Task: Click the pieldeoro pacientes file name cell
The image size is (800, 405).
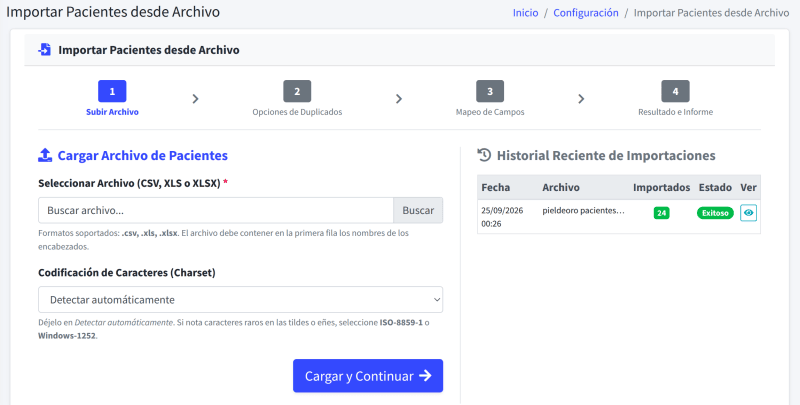Action: [x=583, y=211]
